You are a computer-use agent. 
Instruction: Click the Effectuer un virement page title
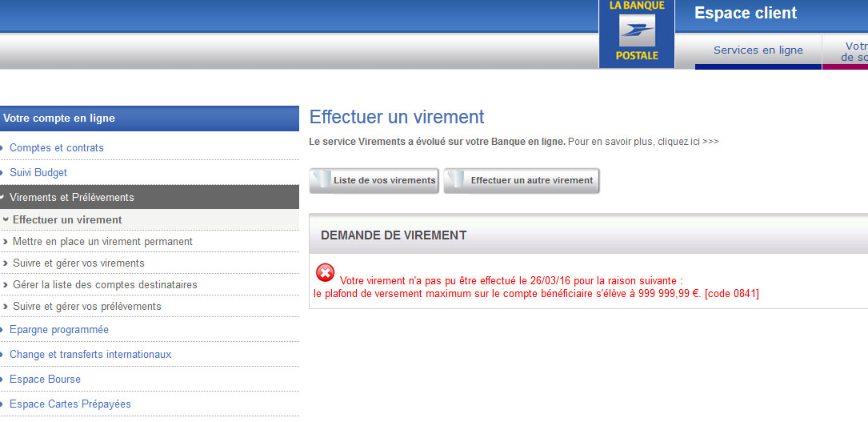tap(397, 118)
